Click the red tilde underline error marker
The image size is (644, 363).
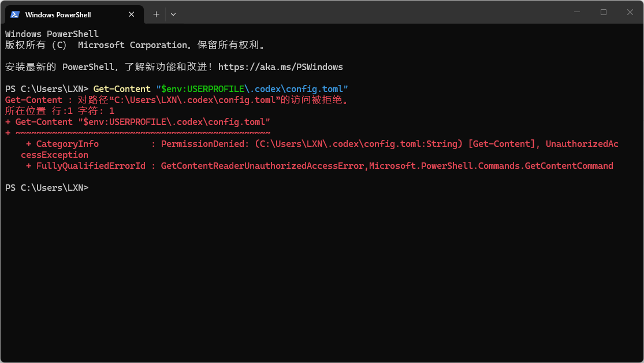point(143,133)
